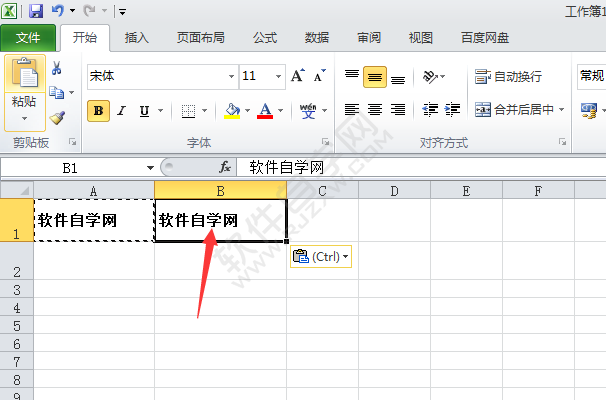Click 合并后居中 merge button
Viewport: 606px width, 400px height.
coord(514,110)
